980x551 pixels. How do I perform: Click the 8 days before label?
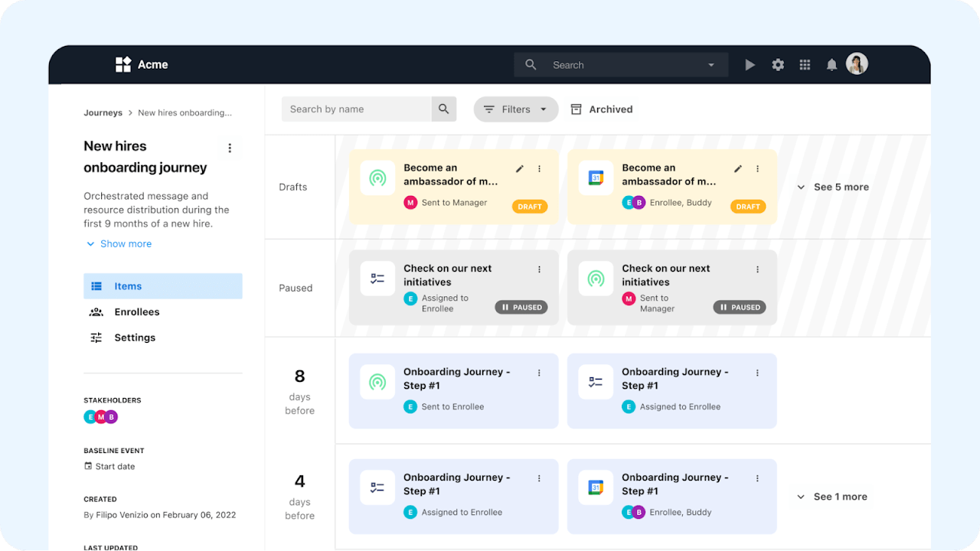click(x=300, y=393)
